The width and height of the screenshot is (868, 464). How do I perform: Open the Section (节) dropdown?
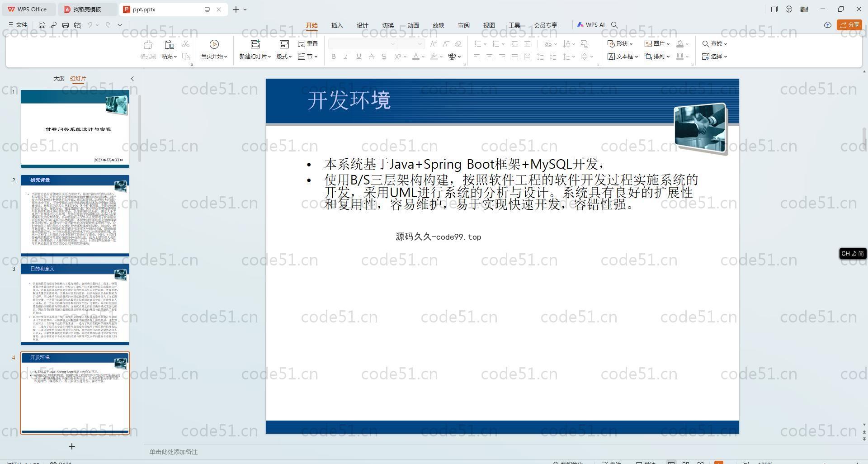[x=307, y=57]
